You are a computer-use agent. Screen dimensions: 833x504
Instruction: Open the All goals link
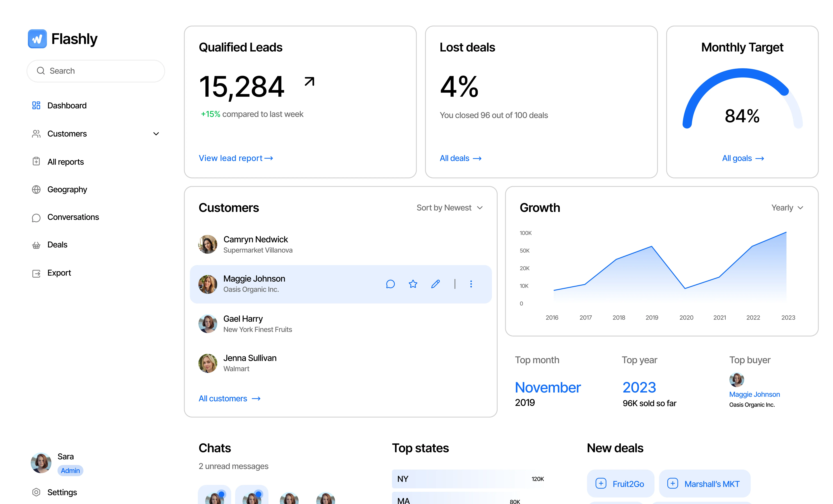[743, 158]
